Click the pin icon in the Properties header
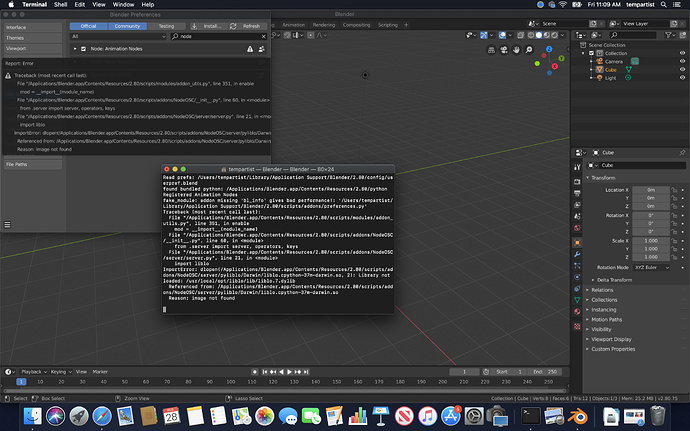690x431 pixels. pyautogui.click(x=682, y=152)
